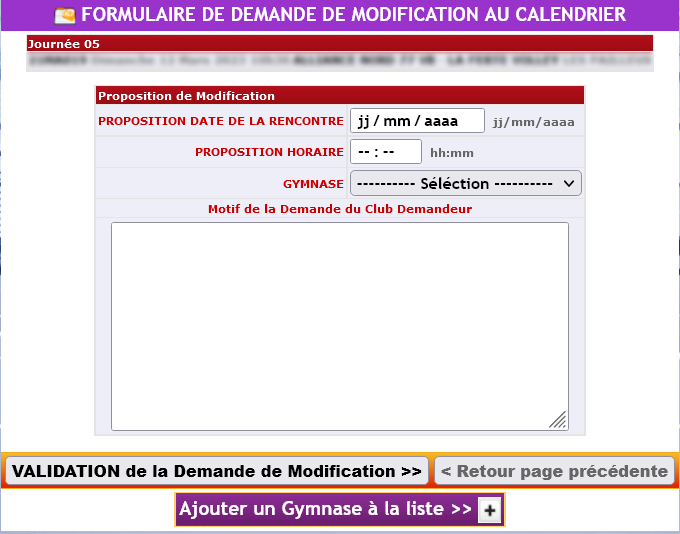680x534 pixels.
Task: Select the day 'jj' segment of the date field
Action: 365,121
